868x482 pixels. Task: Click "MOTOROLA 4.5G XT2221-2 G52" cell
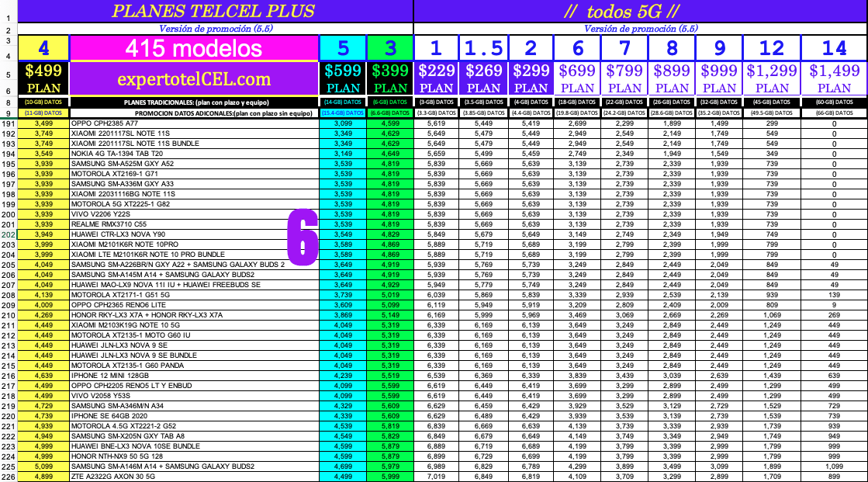tap(194, 426)
